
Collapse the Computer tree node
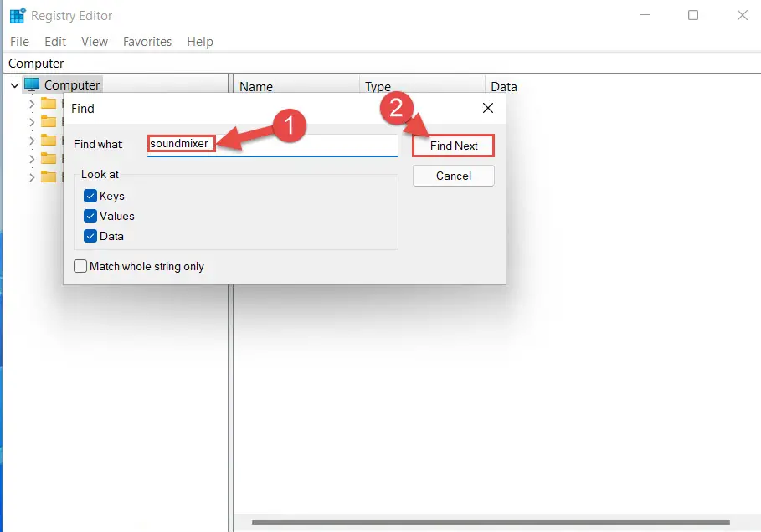[14, 85]
